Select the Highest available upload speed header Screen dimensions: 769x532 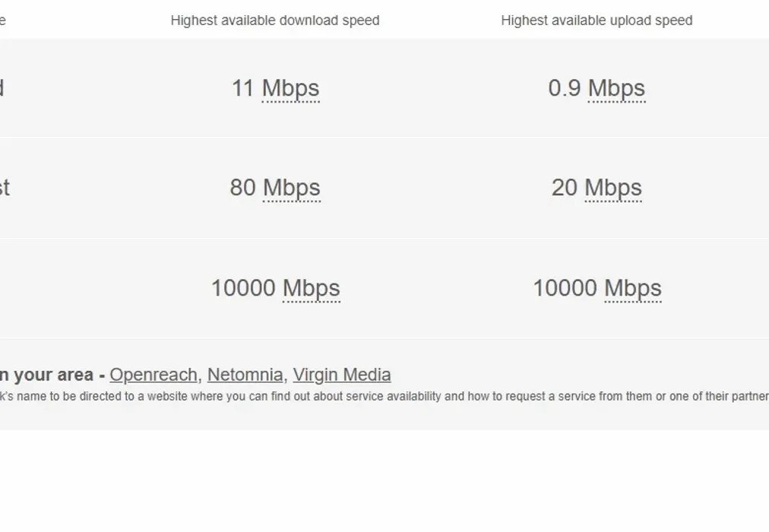point(596,21)
